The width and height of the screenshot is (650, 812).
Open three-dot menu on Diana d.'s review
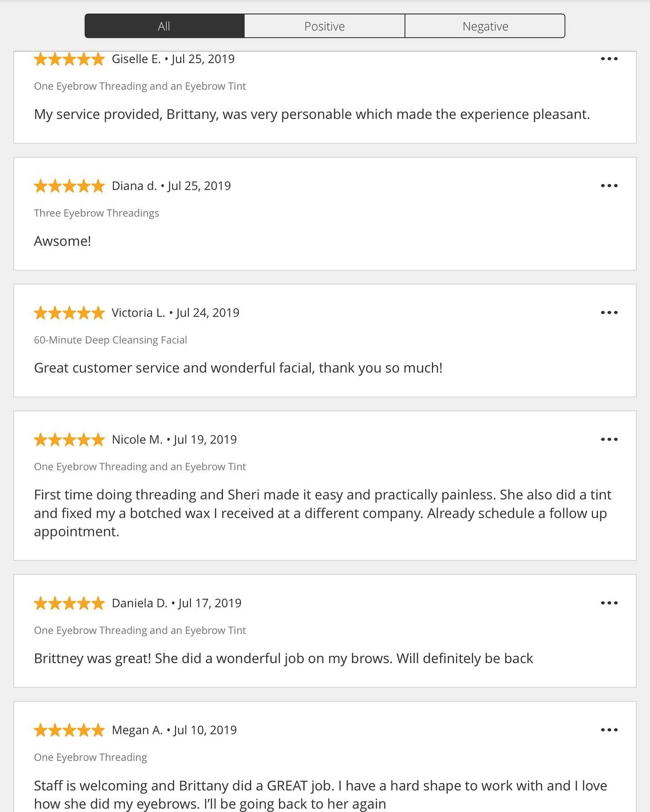pos(609,186)
